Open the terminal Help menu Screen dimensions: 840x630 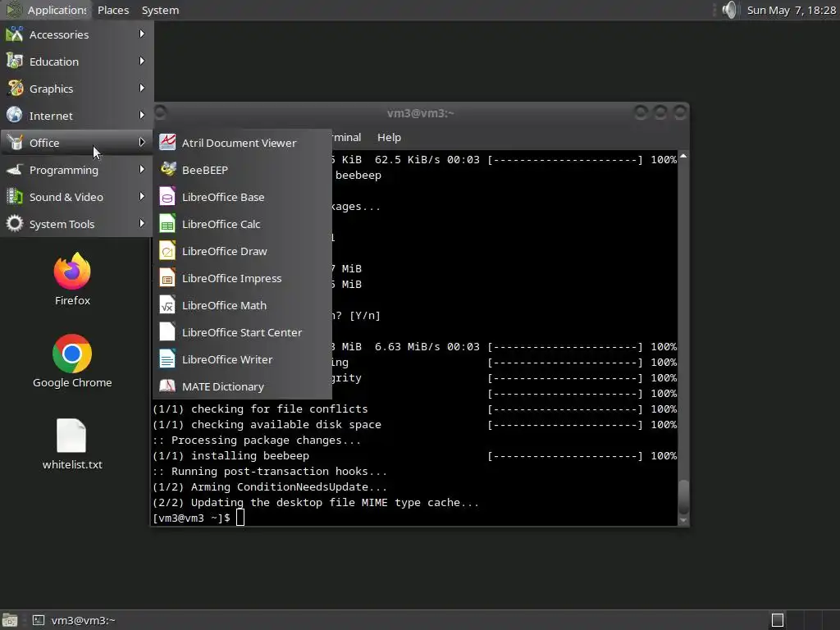click(389, 137)
